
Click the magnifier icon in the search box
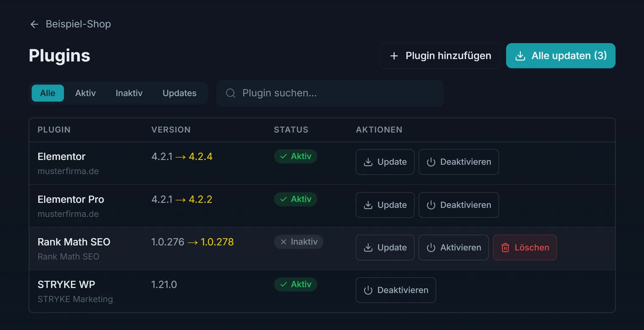click(230, 93)
